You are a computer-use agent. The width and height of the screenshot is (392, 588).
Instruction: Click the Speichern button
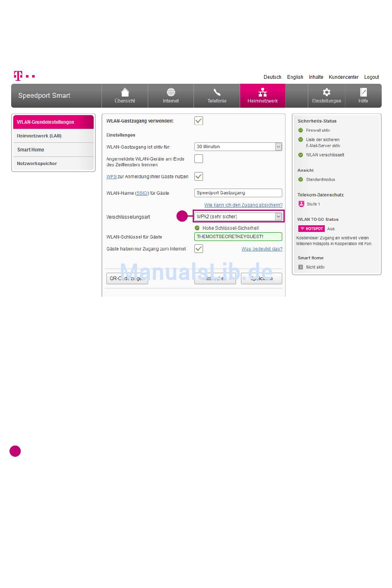[x=262, y=279]
